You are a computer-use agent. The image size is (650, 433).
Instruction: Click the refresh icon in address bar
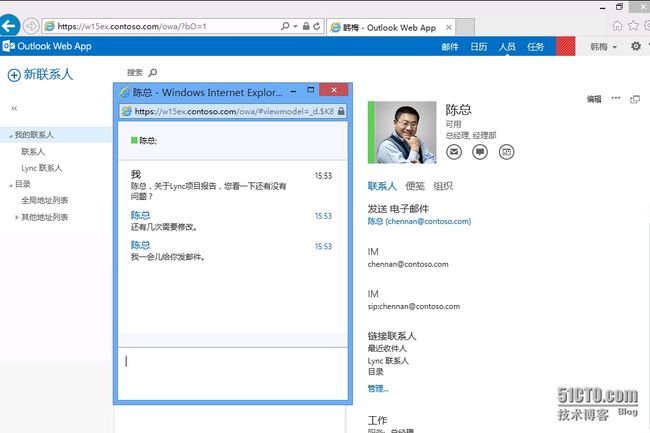(317, 26)
